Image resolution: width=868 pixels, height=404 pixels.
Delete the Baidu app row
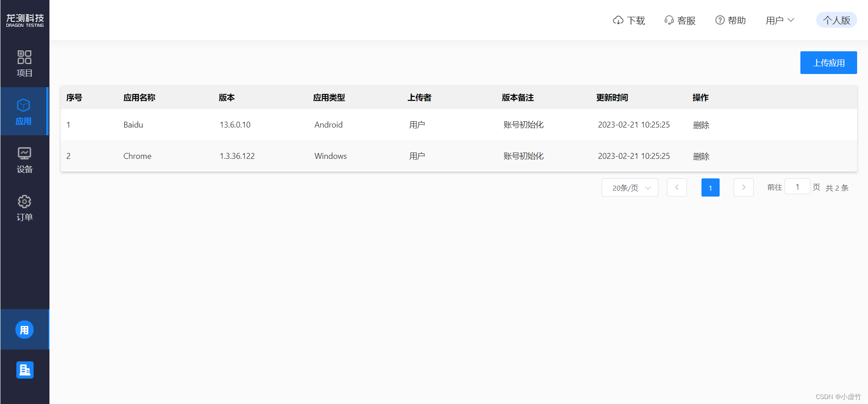[x=701, y=125]
